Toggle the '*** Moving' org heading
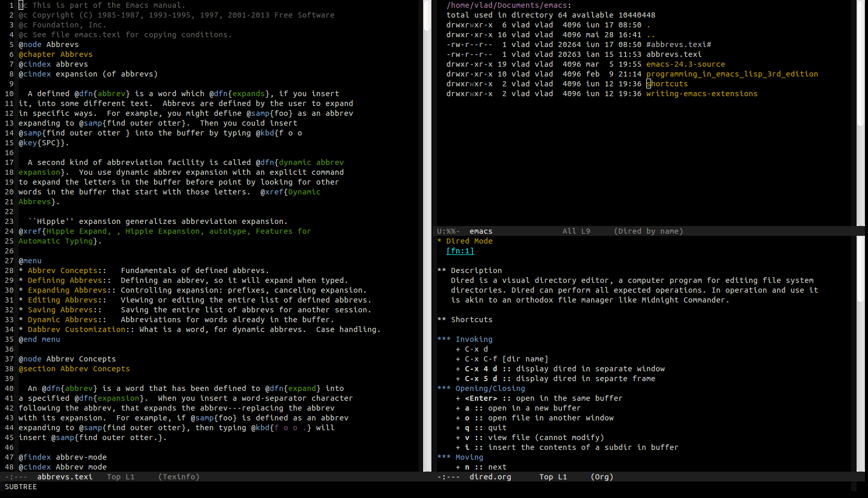 (460, 457)
